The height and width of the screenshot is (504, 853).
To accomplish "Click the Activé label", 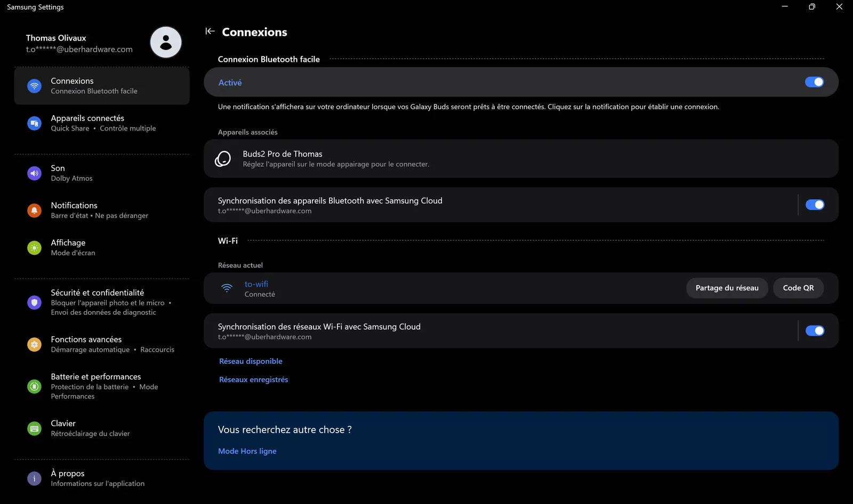I will tap(230, 83).
